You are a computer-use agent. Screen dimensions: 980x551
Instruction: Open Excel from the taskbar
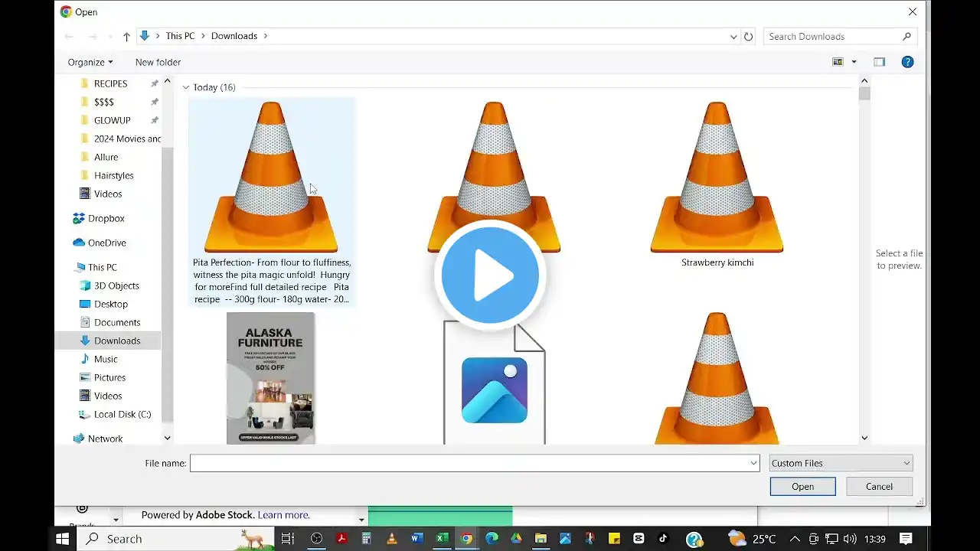coord(442,539)
